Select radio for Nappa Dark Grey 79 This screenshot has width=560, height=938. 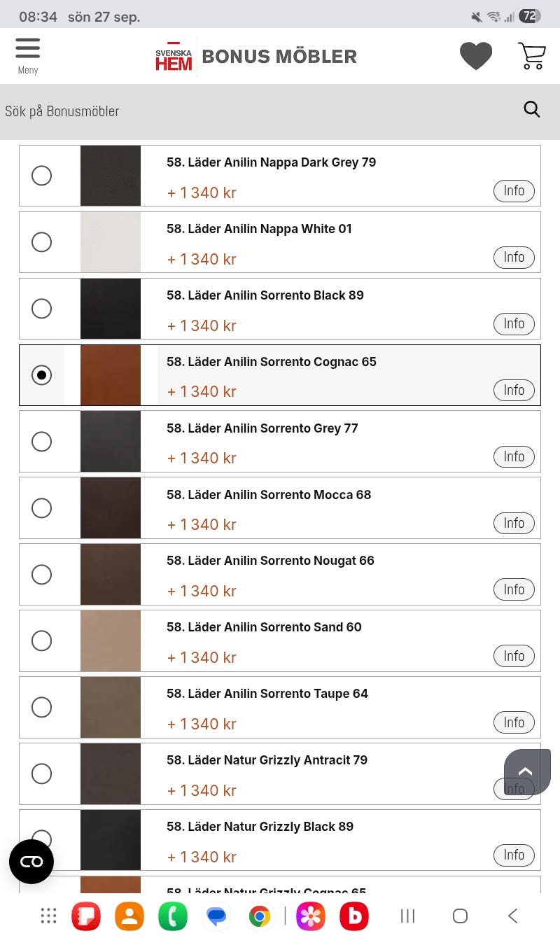[x=42, y=176]
